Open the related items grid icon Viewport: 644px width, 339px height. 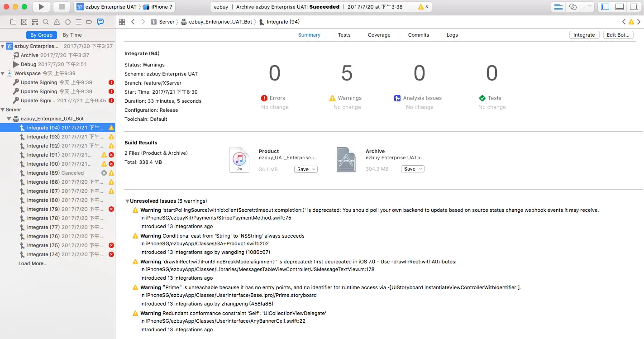[122, 22]
